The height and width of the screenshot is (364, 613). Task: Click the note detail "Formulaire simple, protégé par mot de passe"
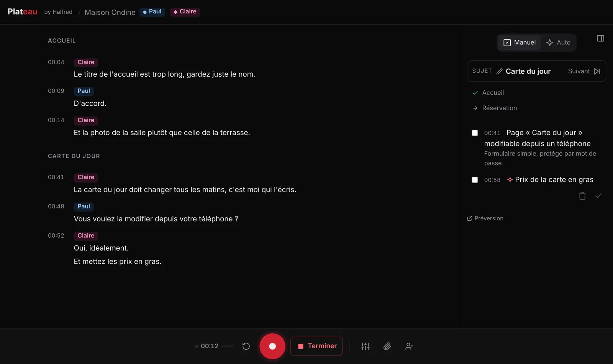pos(540,158)
